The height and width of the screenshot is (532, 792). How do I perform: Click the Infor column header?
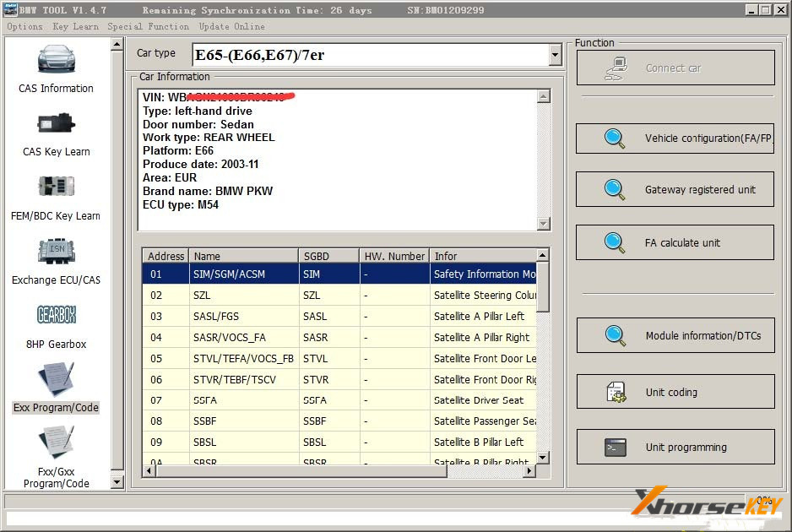(x=483, y=256)
